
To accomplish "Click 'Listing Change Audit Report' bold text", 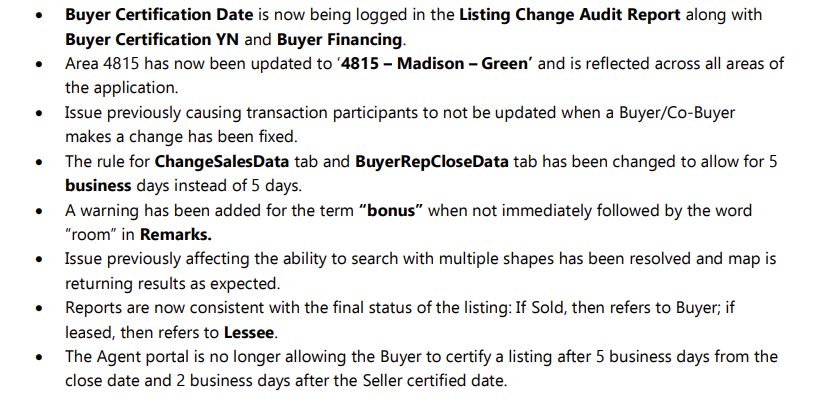I will click(570, 15).
